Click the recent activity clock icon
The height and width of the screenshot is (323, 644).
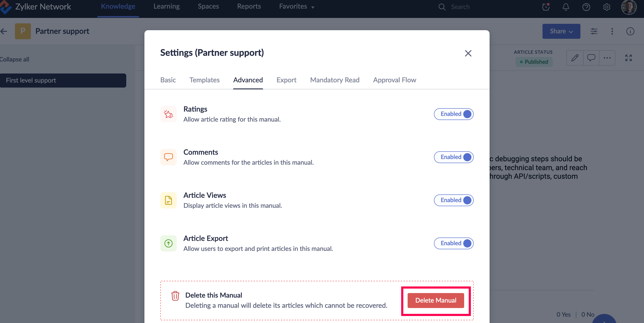point(546,7)
